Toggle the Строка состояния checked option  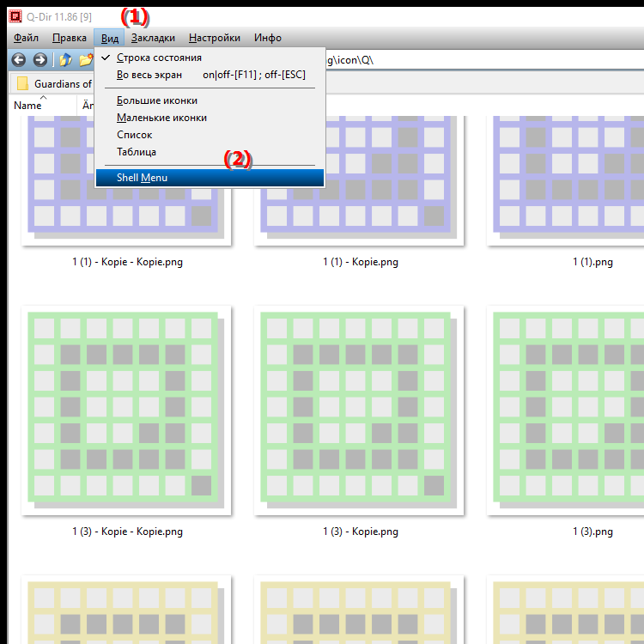210,58
